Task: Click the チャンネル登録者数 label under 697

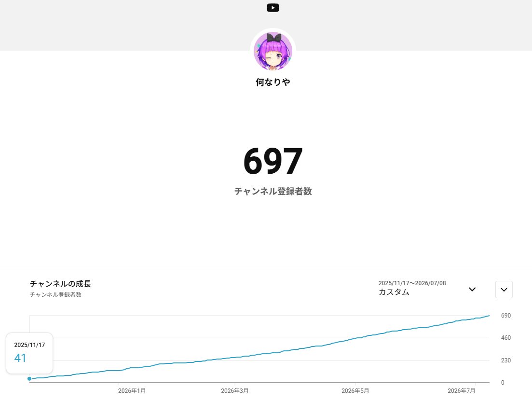Action: [x=273, y=191]
